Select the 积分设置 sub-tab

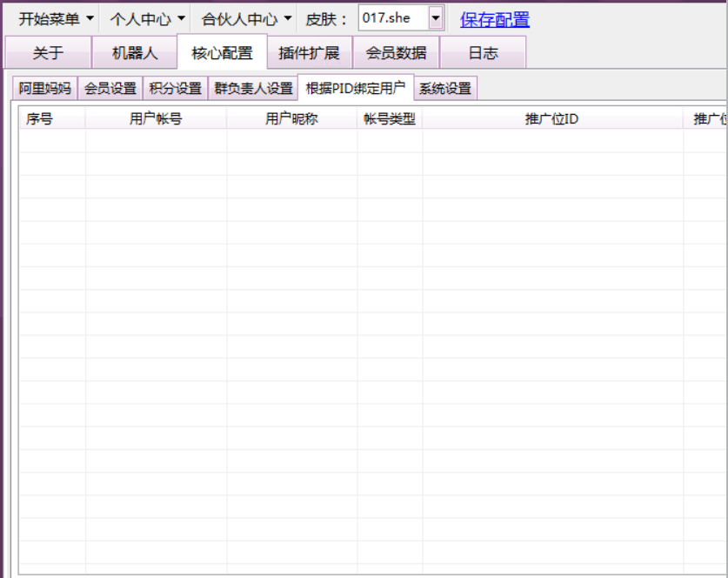tap(175, 89)
